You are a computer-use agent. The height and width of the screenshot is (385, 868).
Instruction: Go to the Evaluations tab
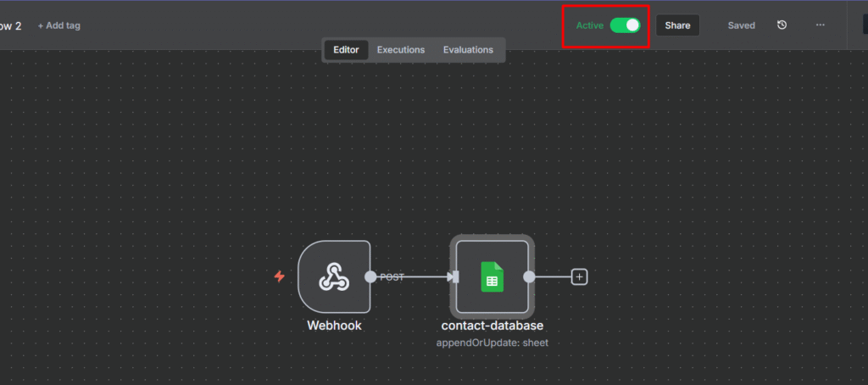pyautogui.click(x=468, y=50)
